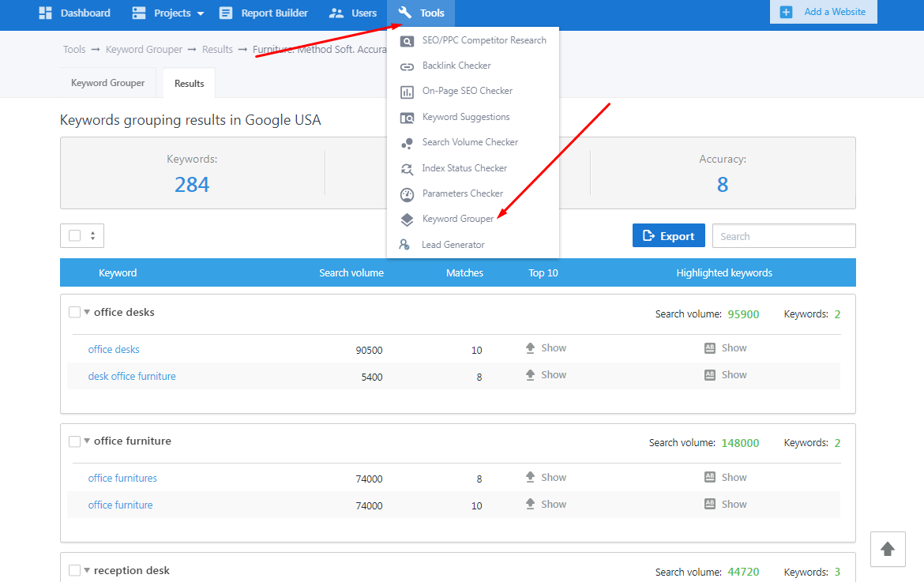Click the Index Status Checker icon
This screenshot has width=924, height=582.
pos(407,169)
